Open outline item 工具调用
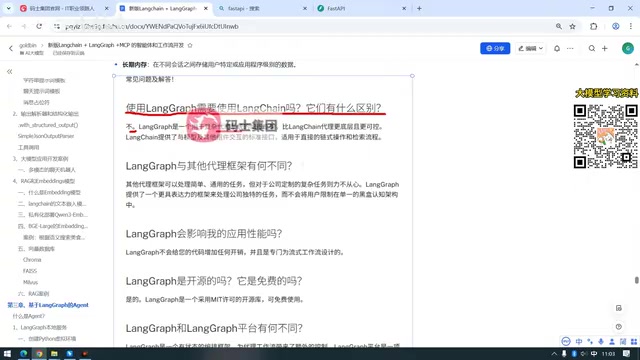Screen dimensions: 640x360 pos(29,147)
